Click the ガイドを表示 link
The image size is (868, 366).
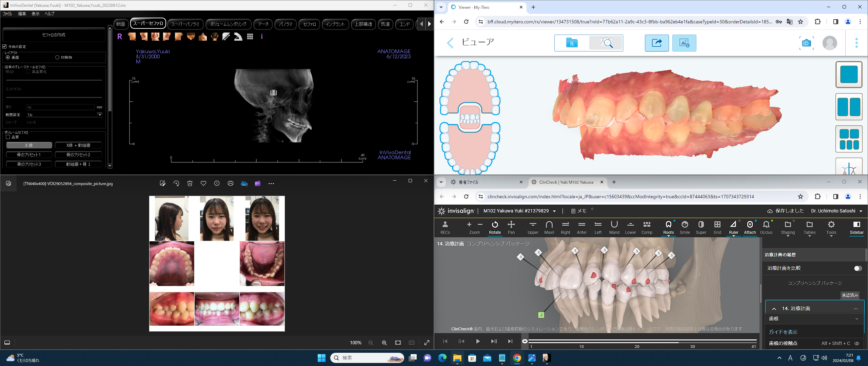tap(783, 332)
